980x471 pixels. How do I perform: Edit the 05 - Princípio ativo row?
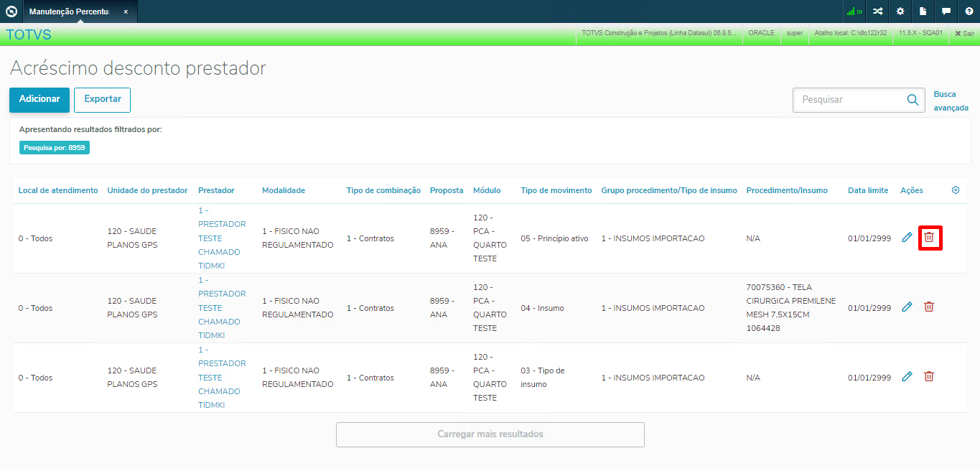[907, 237]
